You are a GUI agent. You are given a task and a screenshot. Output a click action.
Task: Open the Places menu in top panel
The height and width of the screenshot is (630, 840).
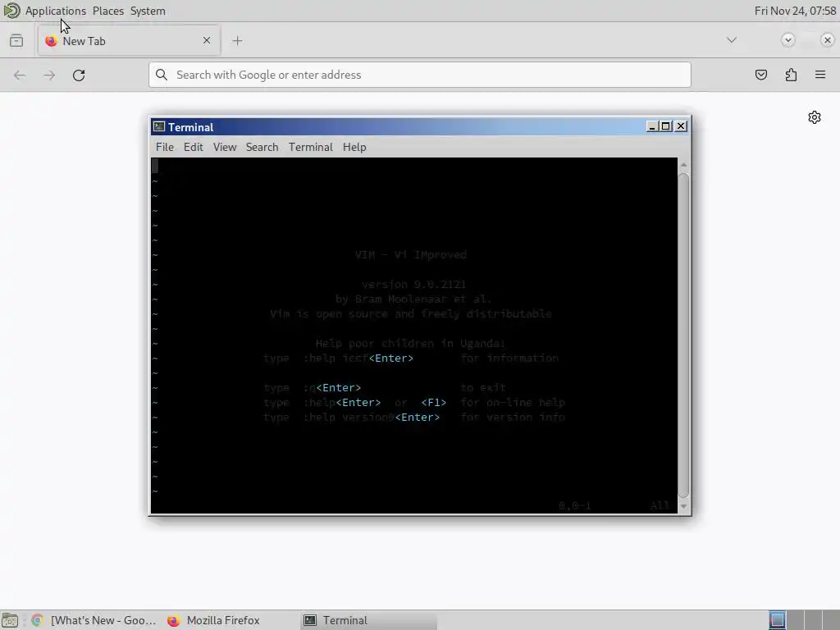coord(108,11)
